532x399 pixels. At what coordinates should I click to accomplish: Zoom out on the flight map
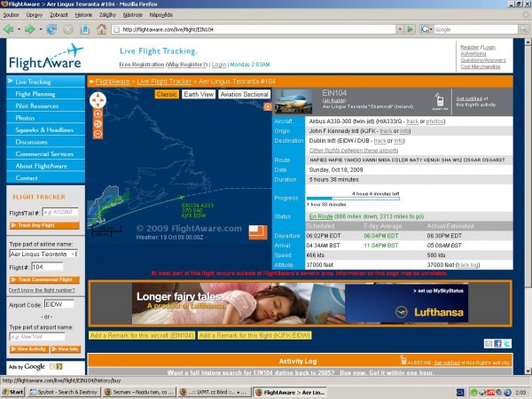click(x=98, y=134)
